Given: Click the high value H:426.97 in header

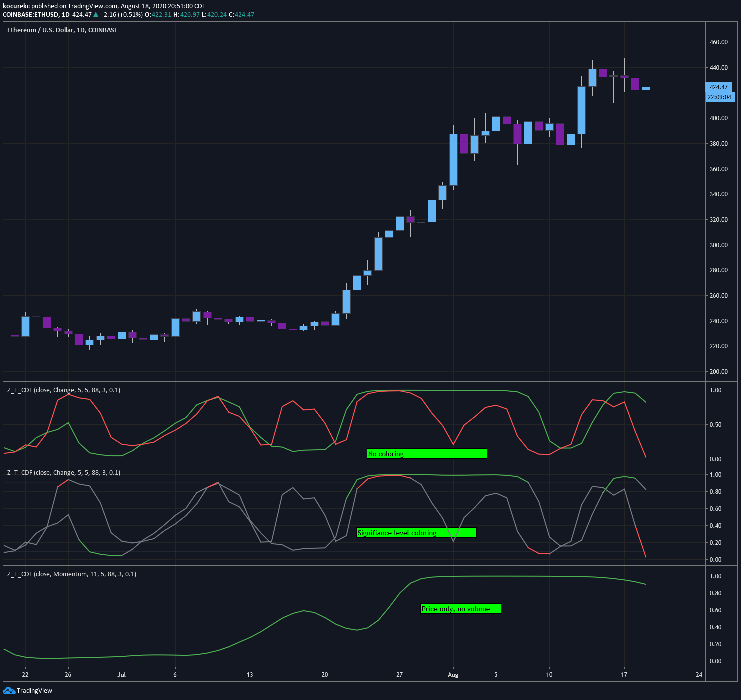Looking at the screenshot, I should click(186, 15).
